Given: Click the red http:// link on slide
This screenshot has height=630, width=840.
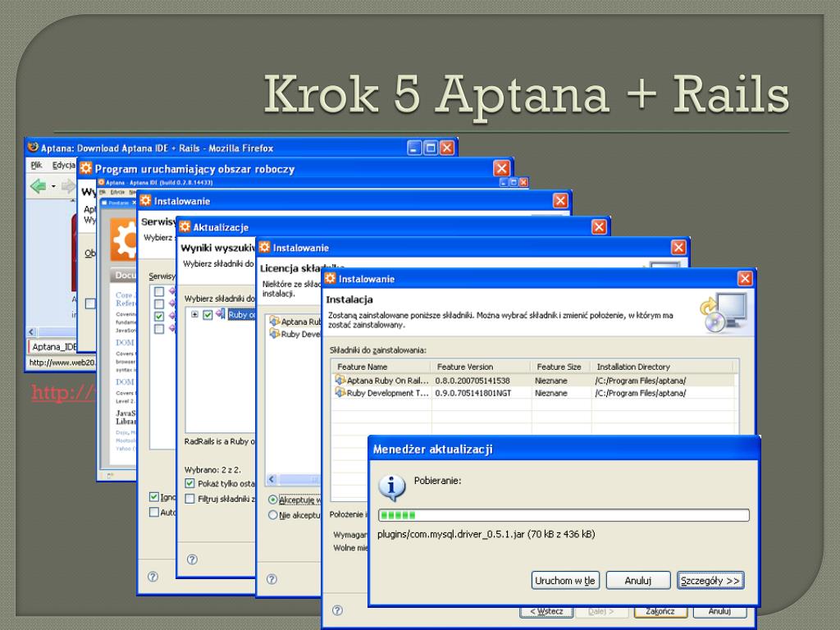Looking at the screenshot, I should 62,393.
